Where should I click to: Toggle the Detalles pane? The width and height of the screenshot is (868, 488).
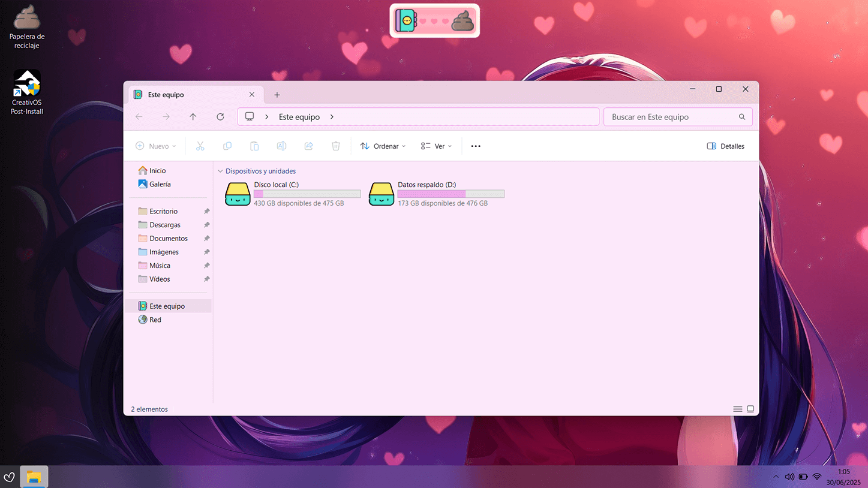tap(725, 146)
